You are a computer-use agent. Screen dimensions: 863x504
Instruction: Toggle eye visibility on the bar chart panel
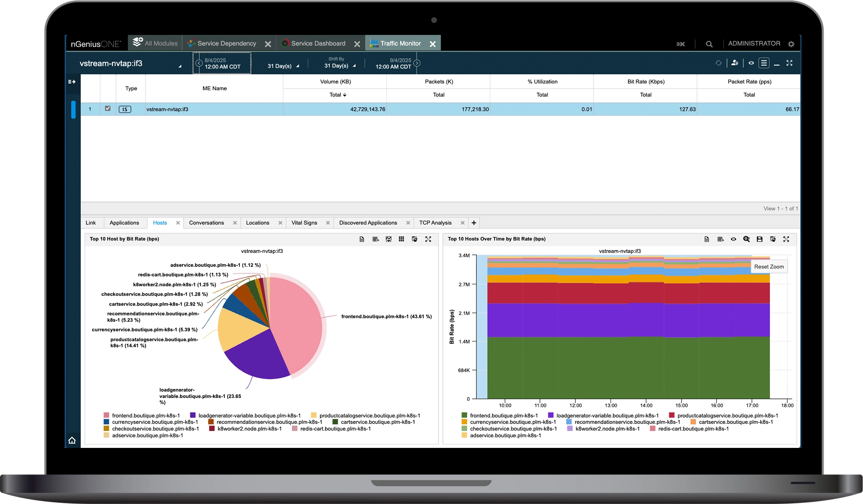734,239
